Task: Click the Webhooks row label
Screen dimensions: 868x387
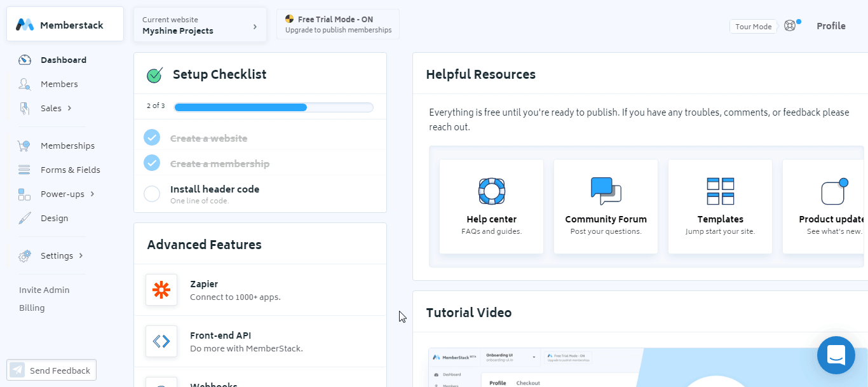Action: tap(214, 384)
